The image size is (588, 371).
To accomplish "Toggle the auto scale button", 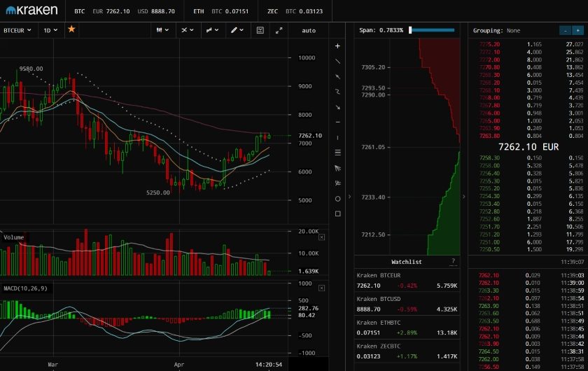I will pyautogui.click(x=309, y=31).
